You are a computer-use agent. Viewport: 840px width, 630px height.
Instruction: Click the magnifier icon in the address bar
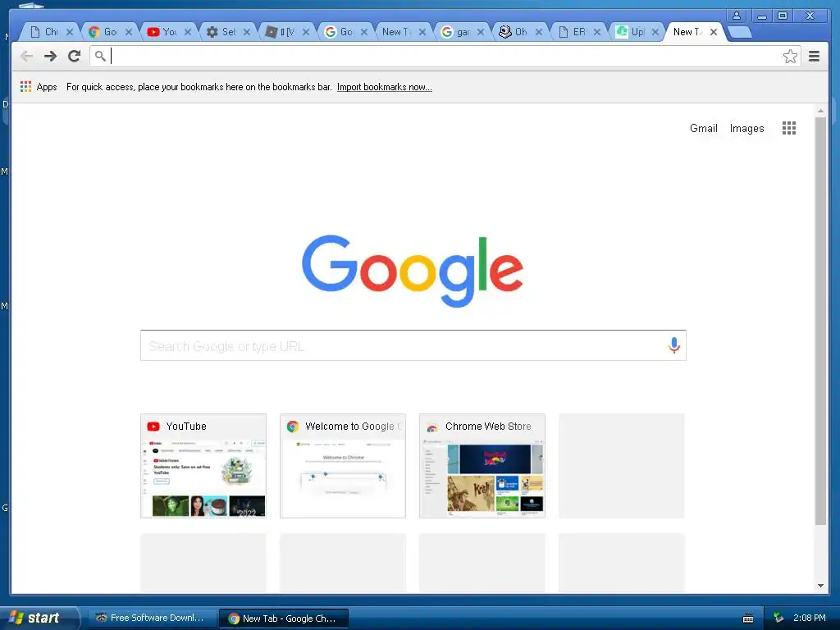100,56
